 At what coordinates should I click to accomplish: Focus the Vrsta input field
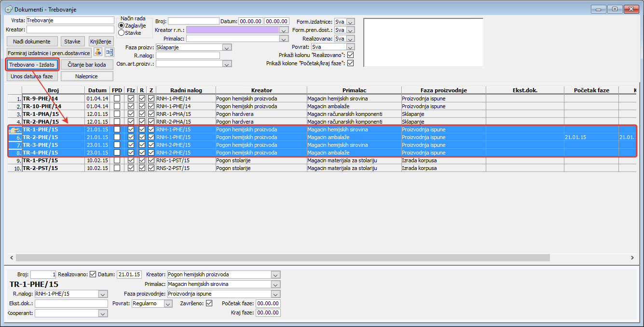70,20
